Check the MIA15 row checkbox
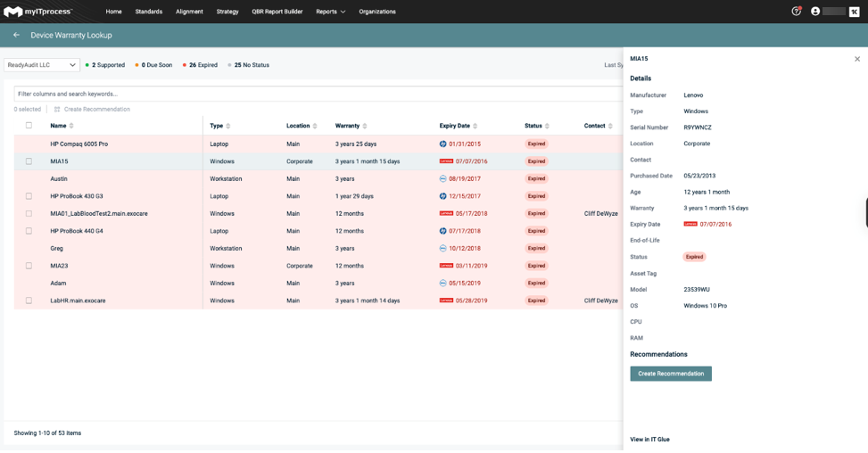This screenshot has height=453, width=868. tap(29, 161)
